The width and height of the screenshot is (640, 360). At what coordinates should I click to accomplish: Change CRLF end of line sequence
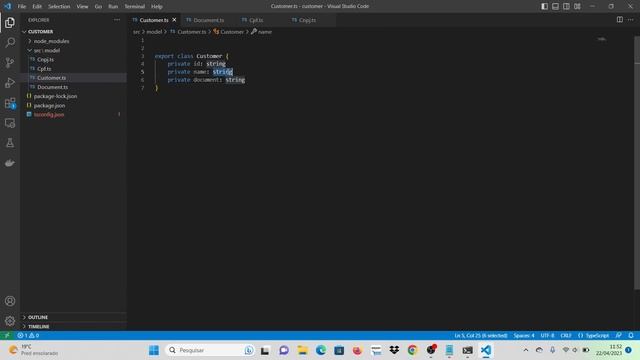(566, 336)
